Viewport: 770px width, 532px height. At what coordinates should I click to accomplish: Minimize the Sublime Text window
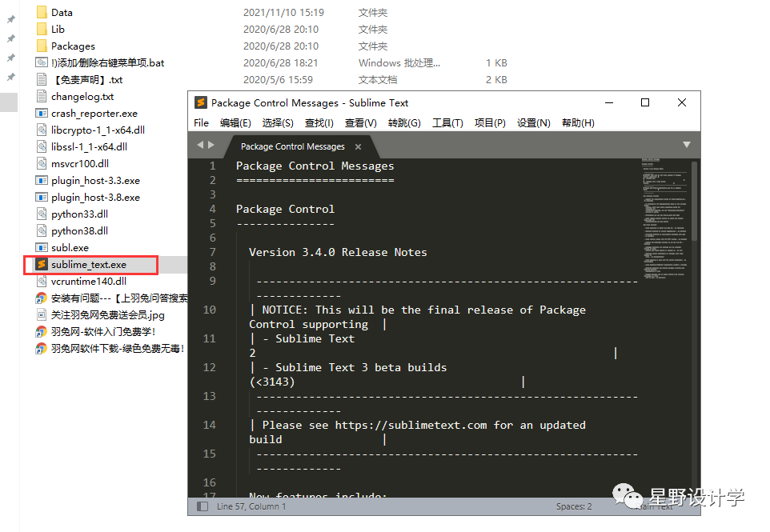click(609, 102)
